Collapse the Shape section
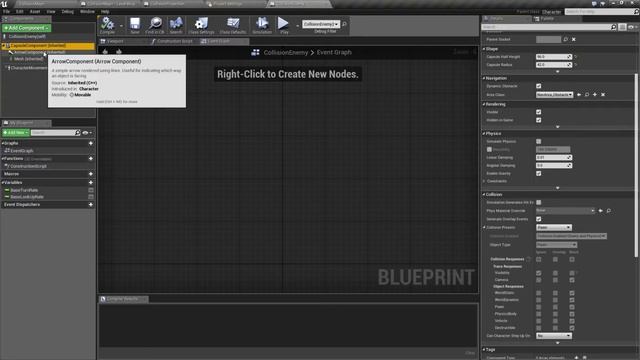640x360 pixels. pos(484,49)
